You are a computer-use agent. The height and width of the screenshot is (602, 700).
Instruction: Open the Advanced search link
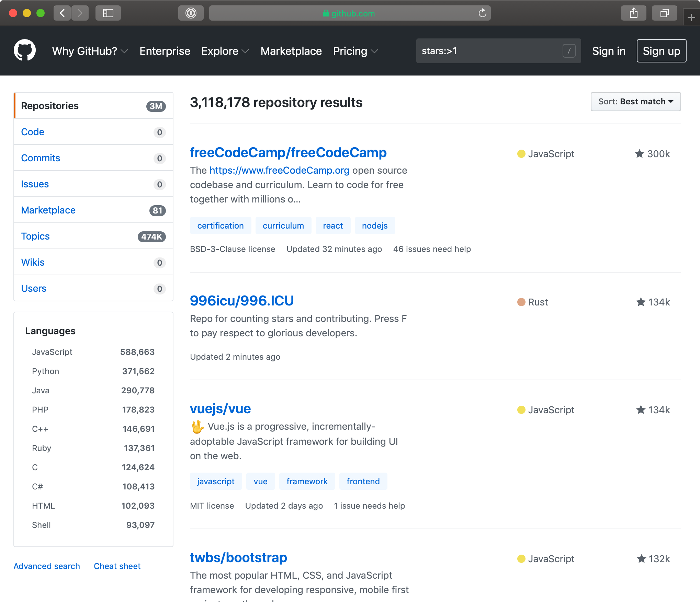(47, 566)
